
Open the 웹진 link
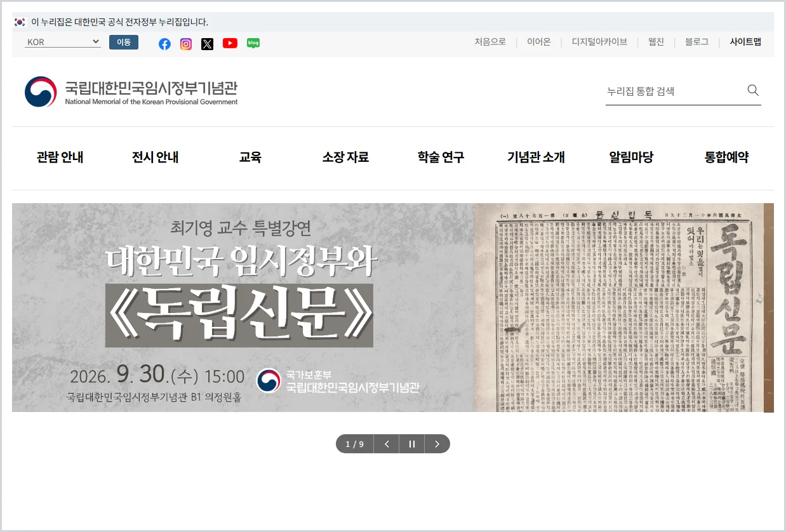tap(656, 42)
